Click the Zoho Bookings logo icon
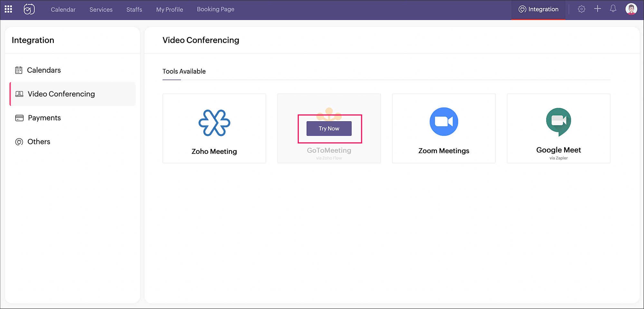 click(29, 9)
